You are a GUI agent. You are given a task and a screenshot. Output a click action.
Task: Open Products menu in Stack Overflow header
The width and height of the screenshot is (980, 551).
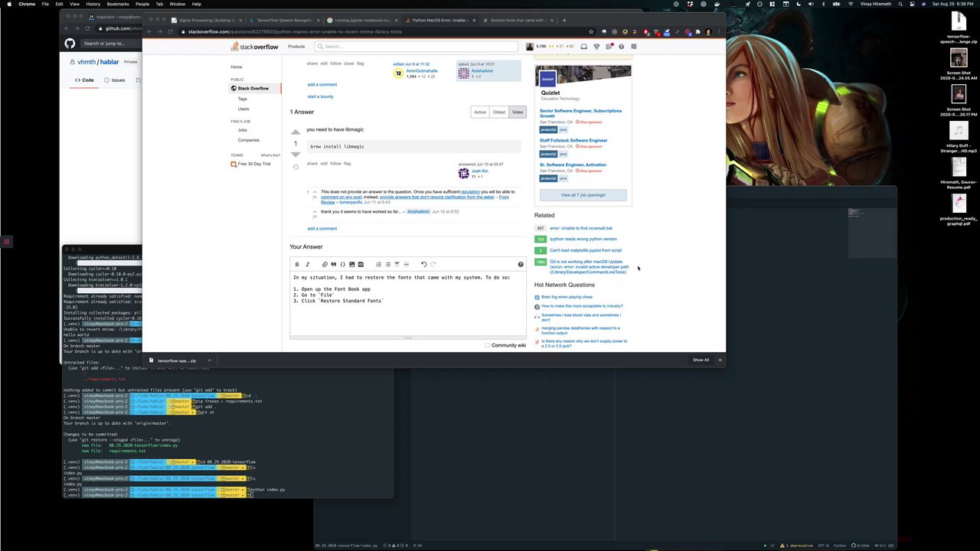(296, 47)
